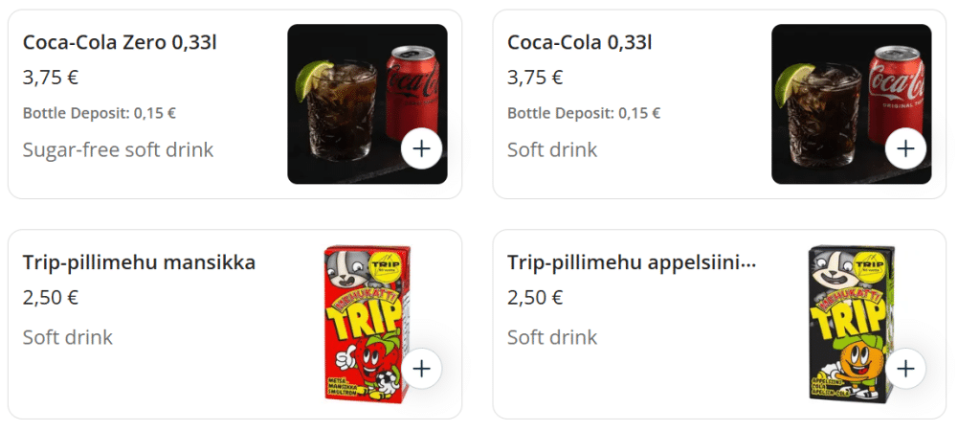Click Coca-Cola 0,33l Bottle Deposit text
This screenshot has height=431, width=980.
(584, 113)
